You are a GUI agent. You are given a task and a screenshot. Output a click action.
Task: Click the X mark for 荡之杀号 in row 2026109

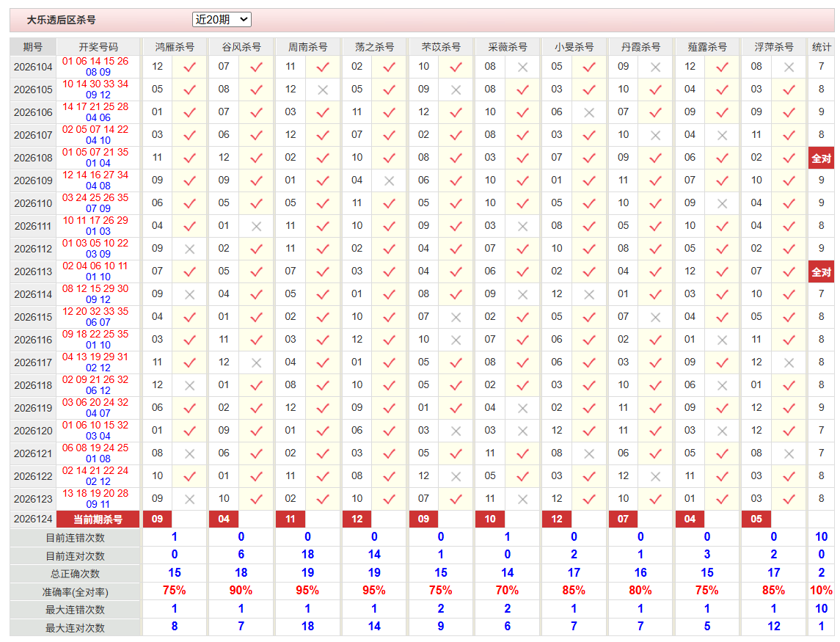click(x=390, y=181)
